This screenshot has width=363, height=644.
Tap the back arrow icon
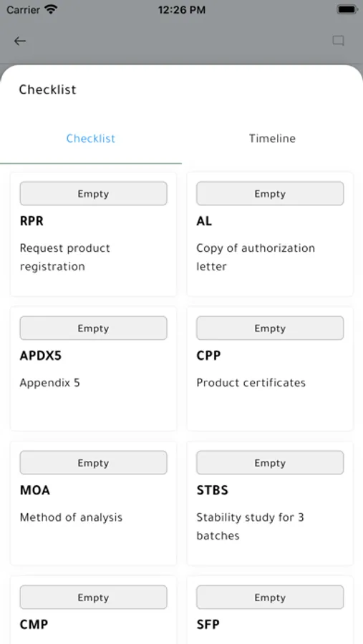(x=20, y=41)
